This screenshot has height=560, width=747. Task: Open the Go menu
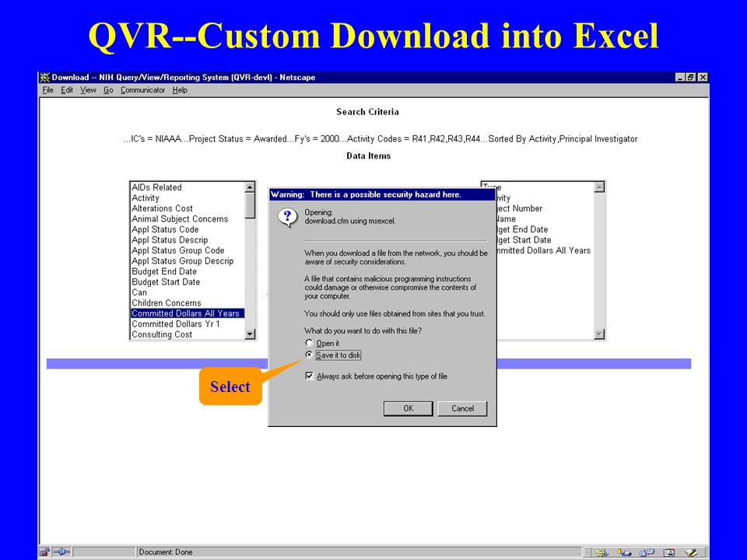pyautogui.click(x=108, y=90)
